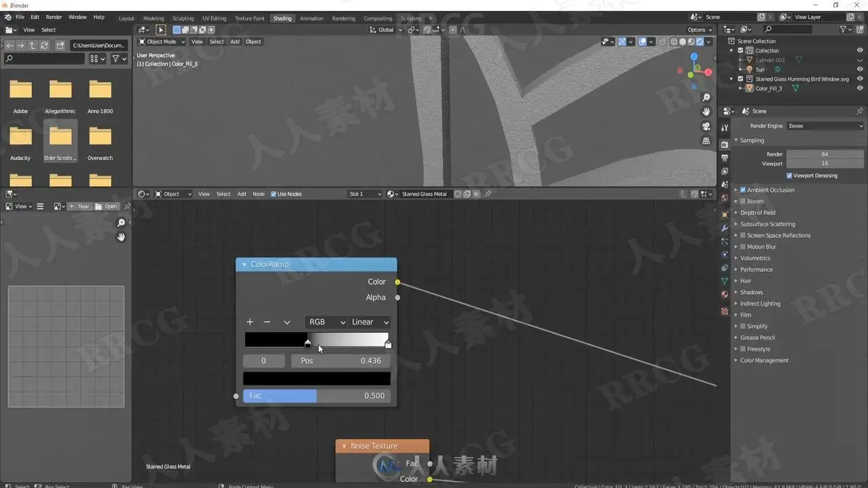Switch to the UV Editing workspace tab
The height and width of the screenshot is (488, 868).
(x=214, y=18)
